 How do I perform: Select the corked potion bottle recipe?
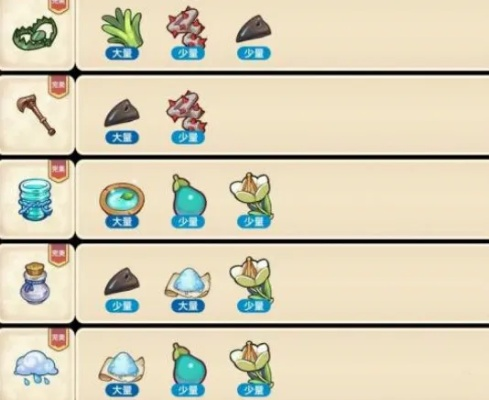pyautogui.click(x=35, y=283)
